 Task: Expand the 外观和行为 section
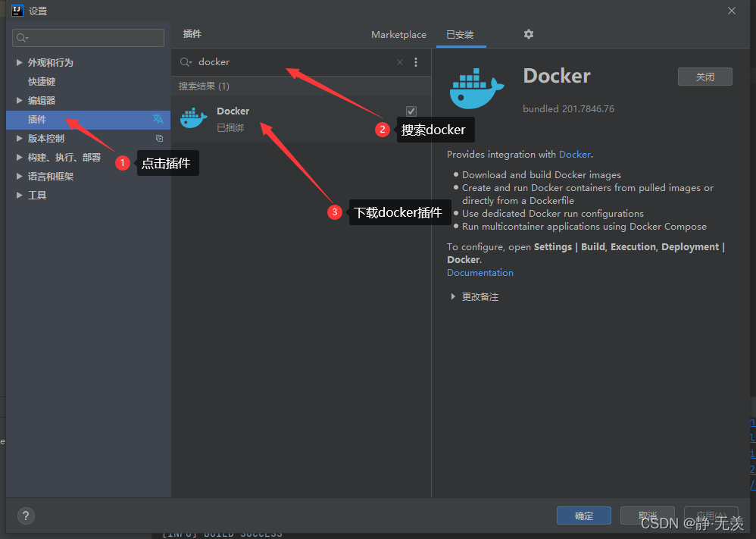coord(19,62)
